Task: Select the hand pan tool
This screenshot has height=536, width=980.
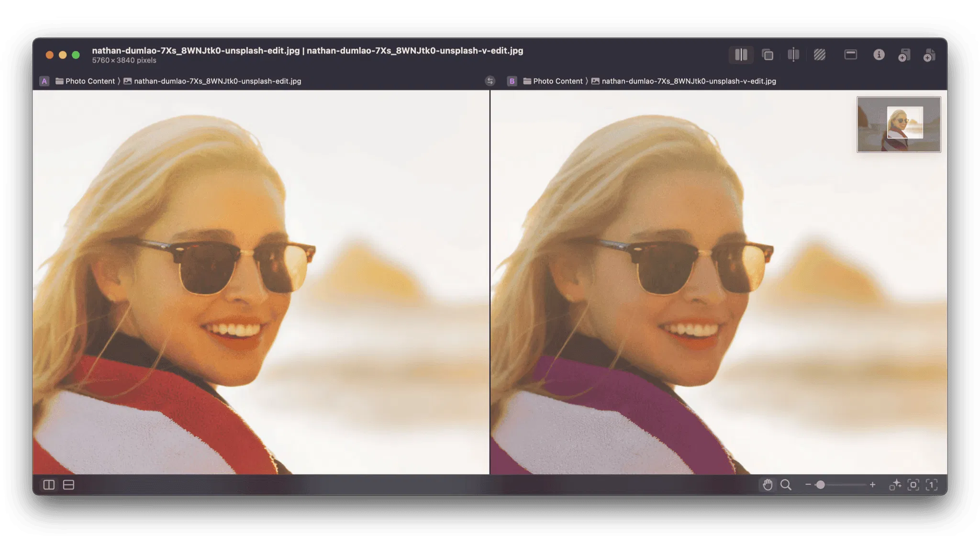Action: click(768, 485)
